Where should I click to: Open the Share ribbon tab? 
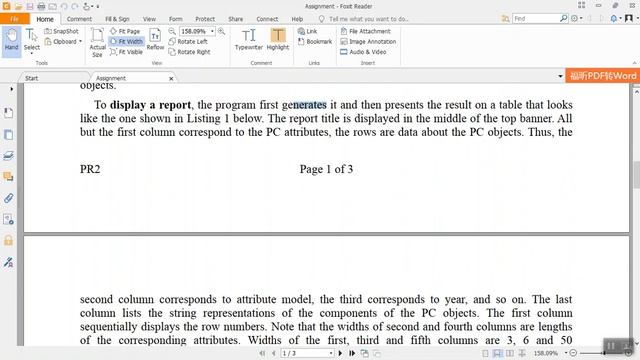236,19
